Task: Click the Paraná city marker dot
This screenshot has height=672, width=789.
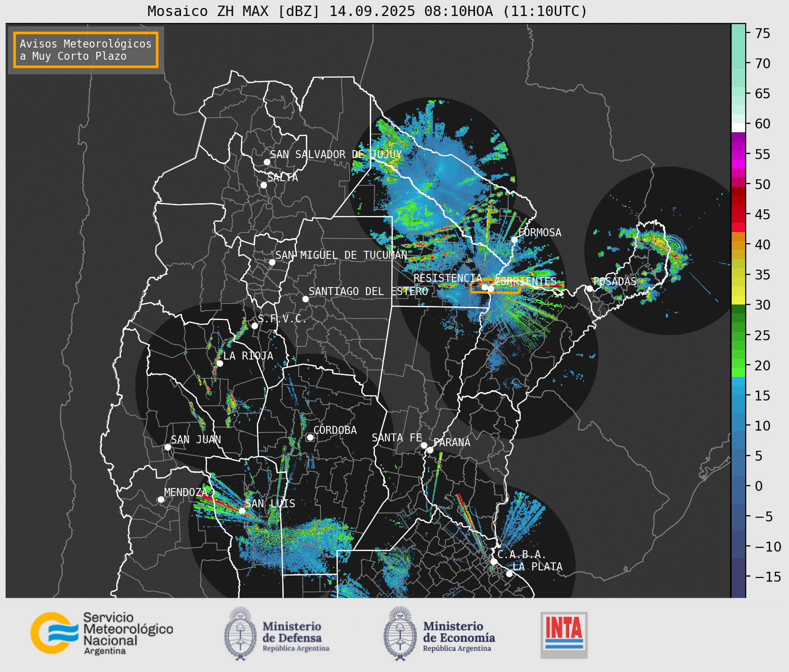Action: 430,450
